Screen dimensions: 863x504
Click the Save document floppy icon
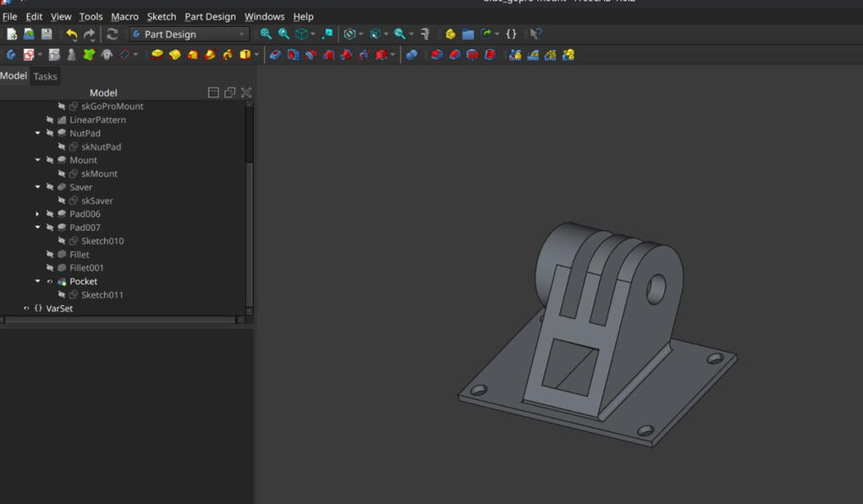click(x=47, y=35)
